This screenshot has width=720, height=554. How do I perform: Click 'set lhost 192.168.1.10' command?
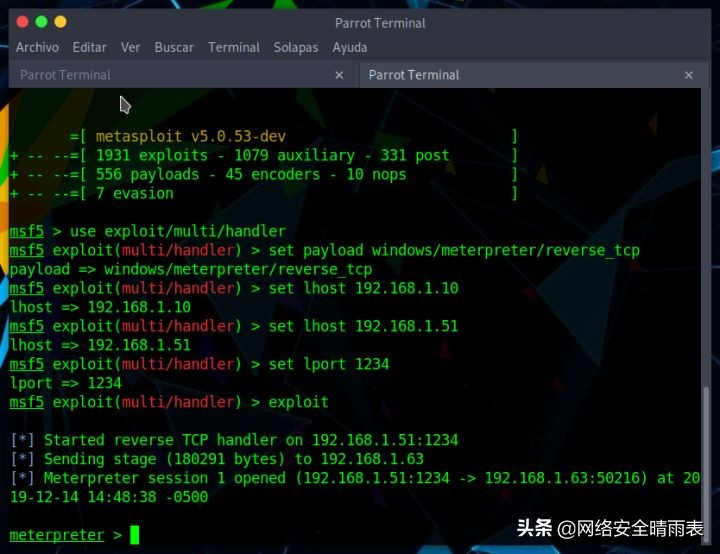364,288
